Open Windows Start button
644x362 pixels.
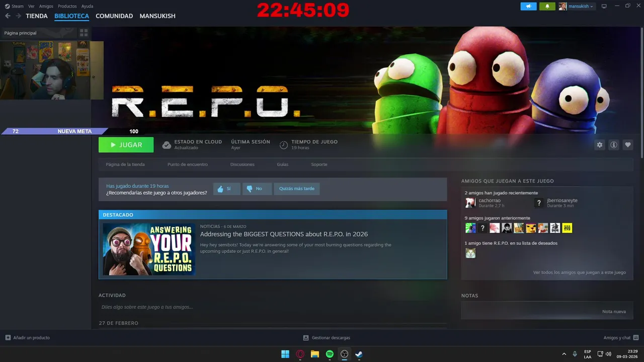pyautogui.click(x=285, y=354)
